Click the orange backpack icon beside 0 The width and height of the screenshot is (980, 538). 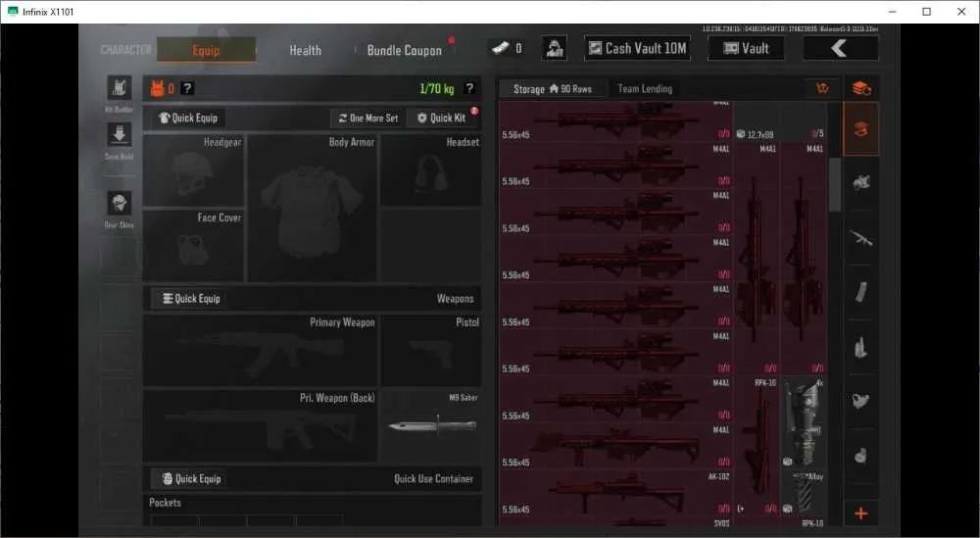tap(157, 89)
